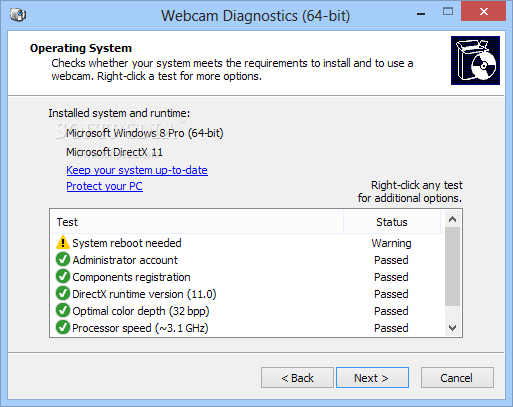Click the Microsoft DirectX 11 text

pyautogui.click(x=114, y=152)
